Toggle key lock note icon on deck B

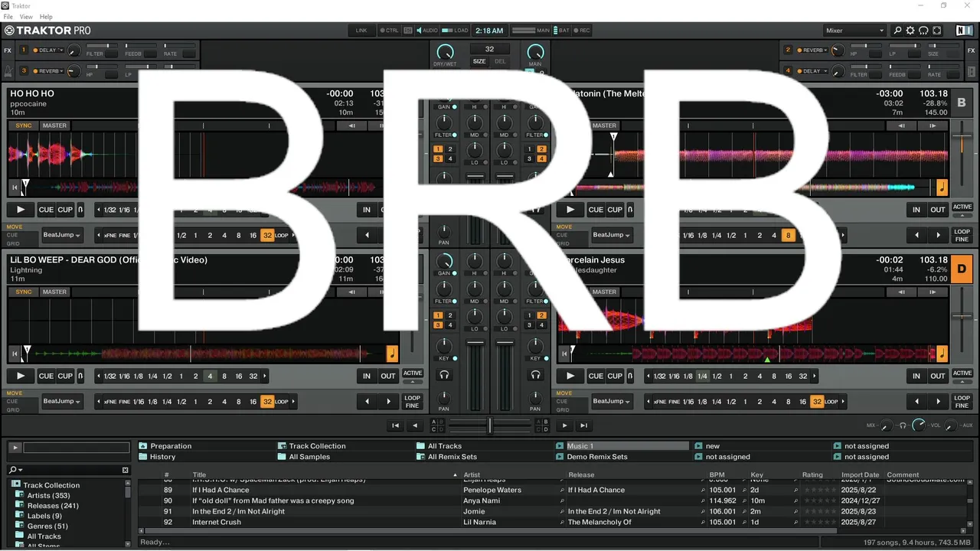coord(942,187)
